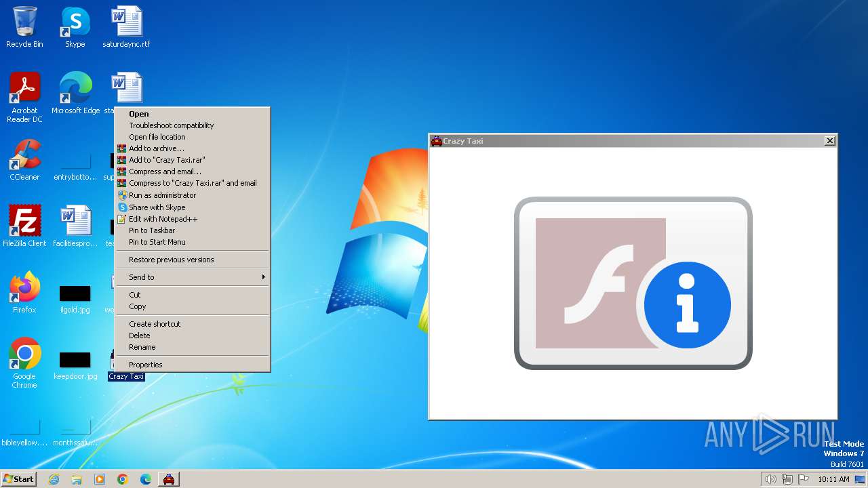Select the Crazy Taxi desktop label
868x488 pixels.
pos(126,376)
